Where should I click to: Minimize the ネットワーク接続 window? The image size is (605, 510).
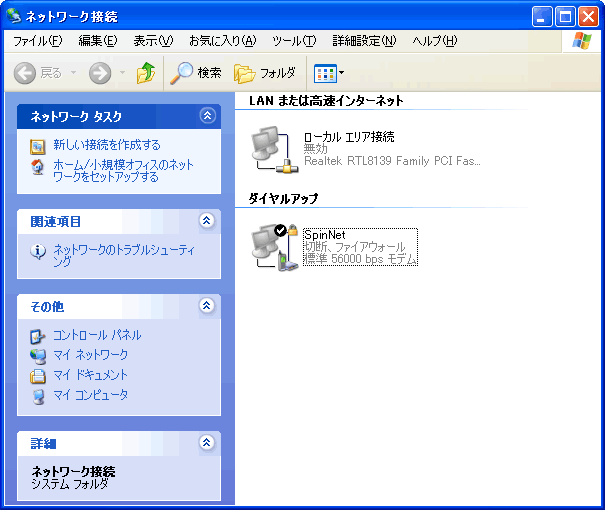pos(542,17)
